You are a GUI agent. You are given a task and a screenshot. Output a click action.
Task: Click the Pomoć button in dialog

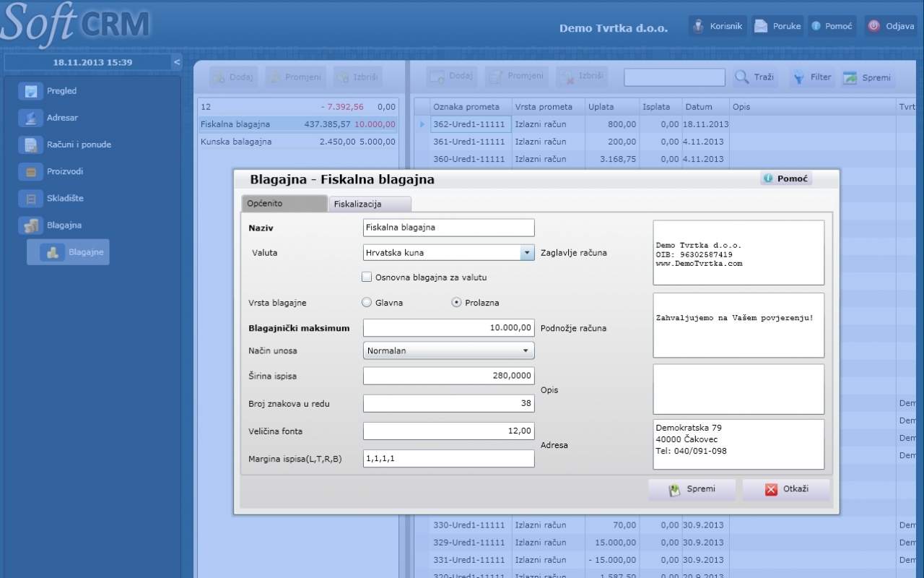coord(786,178)
